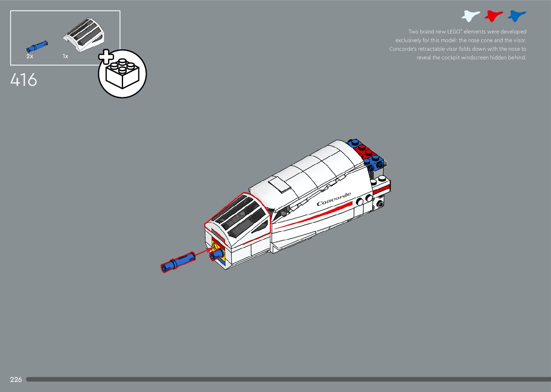The image size is (551, 392).
Task: Click the yellow connector hole on nose
Action: coord(216,247)
